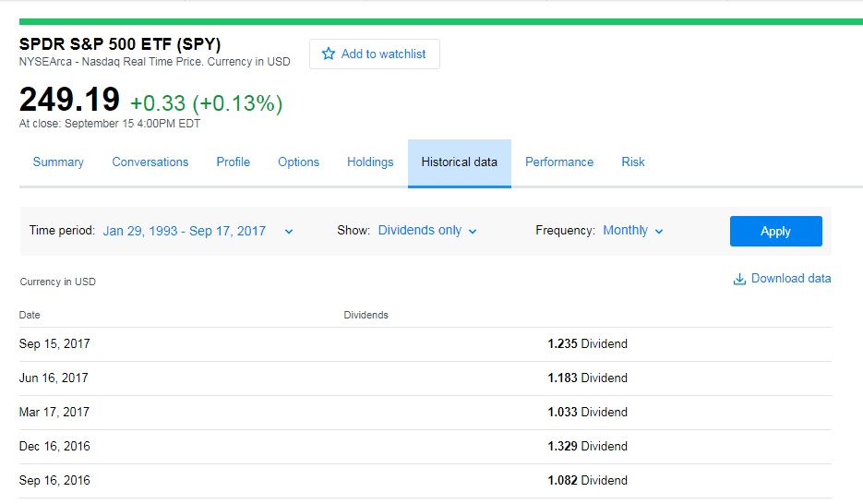863x504 pixels.
Task: Open the Show Dividends only dropdown
Action: 427,231
